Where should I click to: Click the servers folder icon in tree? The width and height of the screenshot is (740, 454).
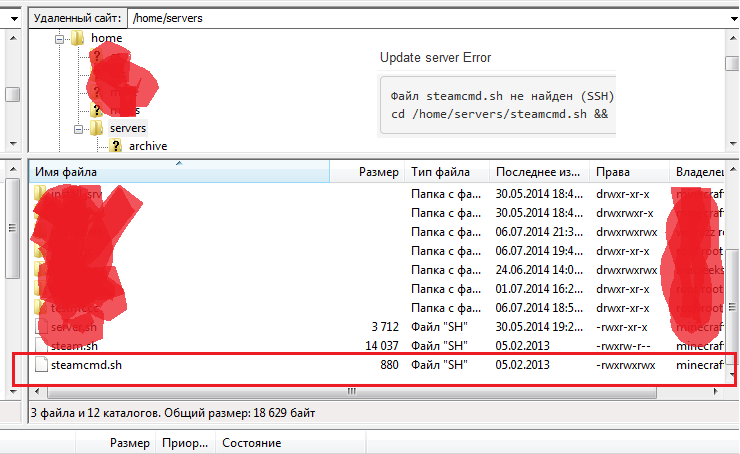point(96,128)
